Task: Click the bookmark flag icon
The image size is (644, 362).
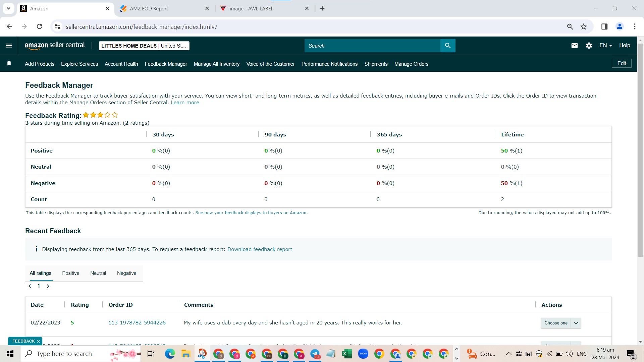Action: click(9, 64)
